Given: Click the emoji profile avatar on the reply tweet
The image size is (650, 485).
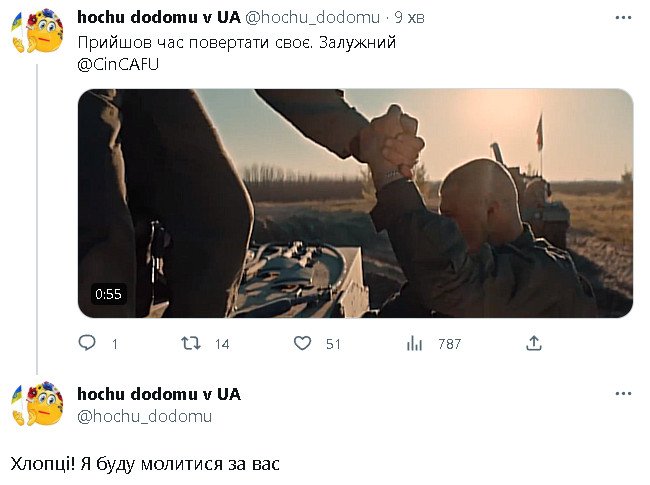Looking at the screenshot, I should (x=37, y=404).
